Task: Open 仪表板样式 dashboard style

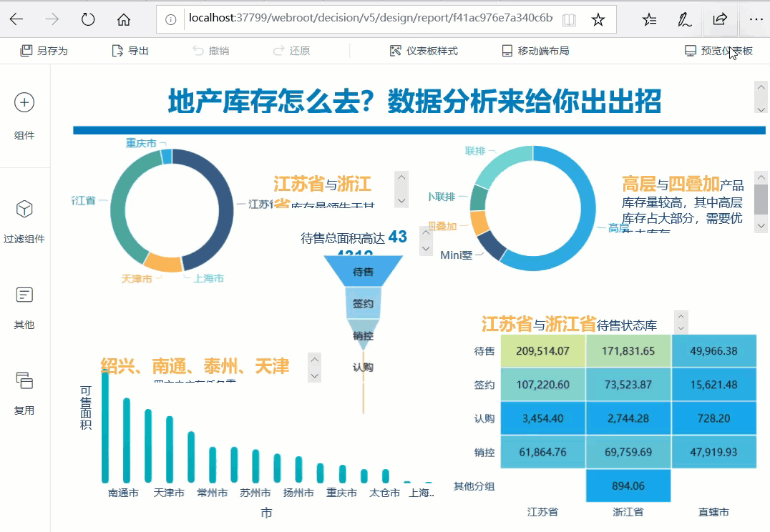Action: pos(424,51)
